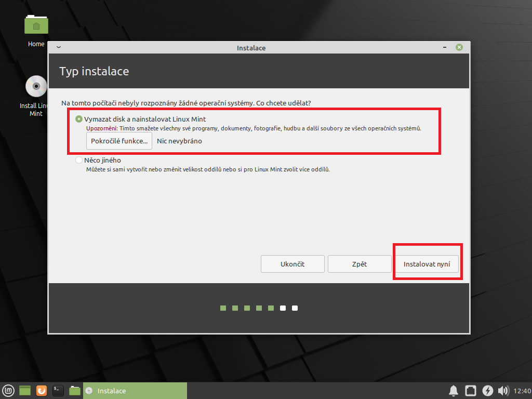Click the network connection tray icon
Screen dimensions: 532x399
(470, 391)
